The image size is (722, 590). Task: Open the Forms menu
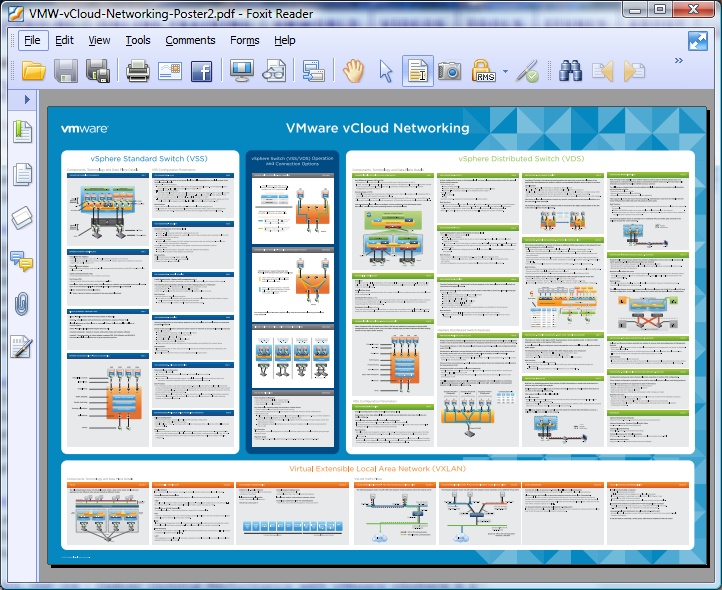point(245,41)
